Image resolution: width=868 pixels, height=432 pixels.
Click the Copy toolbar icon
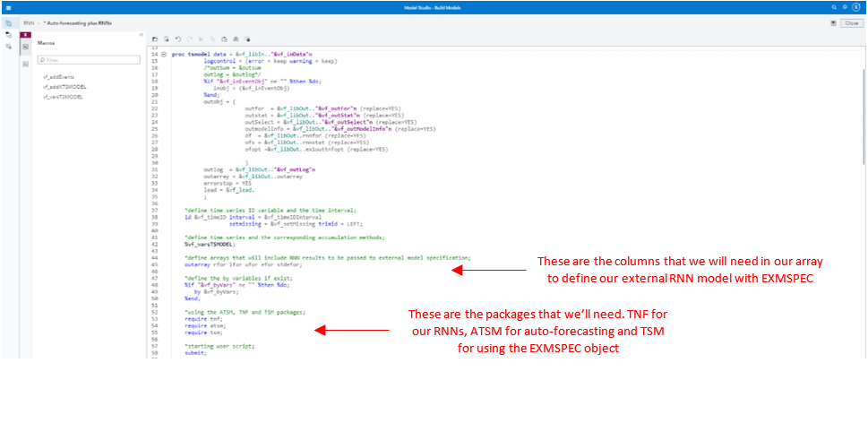[x=212, y=39]
